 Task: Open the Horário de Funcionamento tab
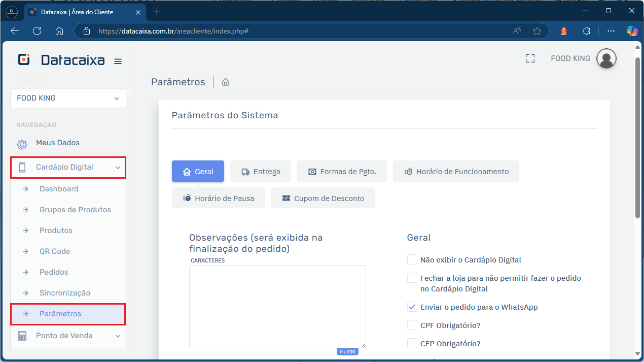(x=456, y=172)
